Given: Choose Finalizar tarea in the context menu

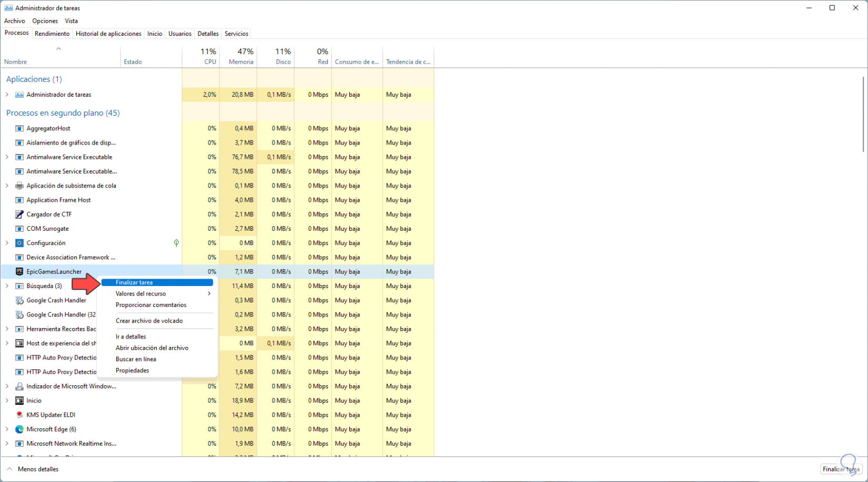Looking at the screenshot, I should click(x=157, y=282).
